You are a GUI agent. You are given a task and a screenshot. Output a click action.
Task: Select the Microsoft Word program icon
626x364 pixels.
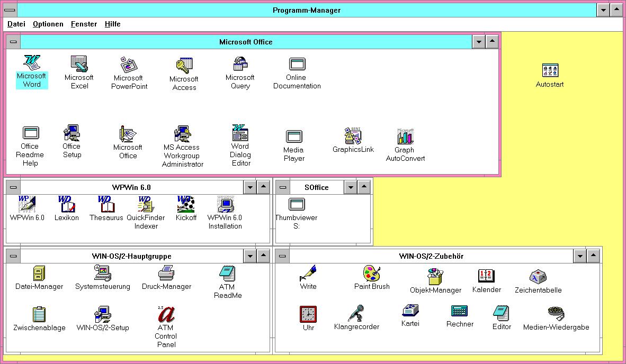pyautogui.click(x=32, y=62)
